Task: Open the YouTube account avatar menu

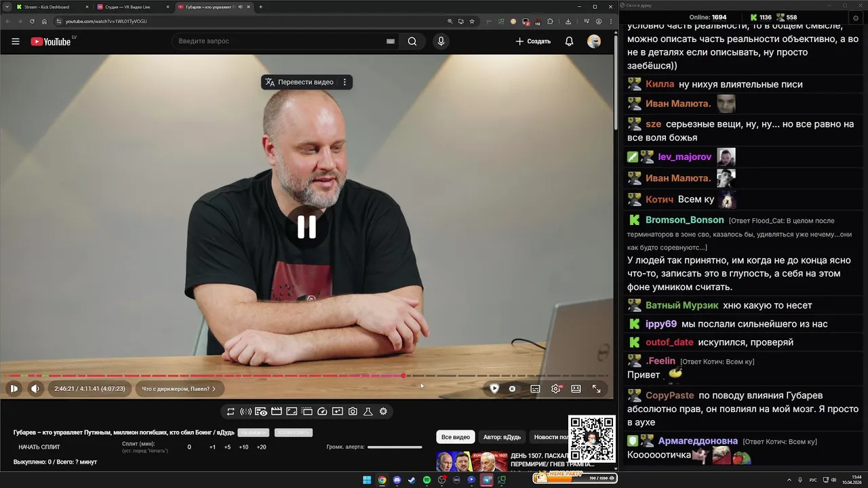Action: coord(594,41)
